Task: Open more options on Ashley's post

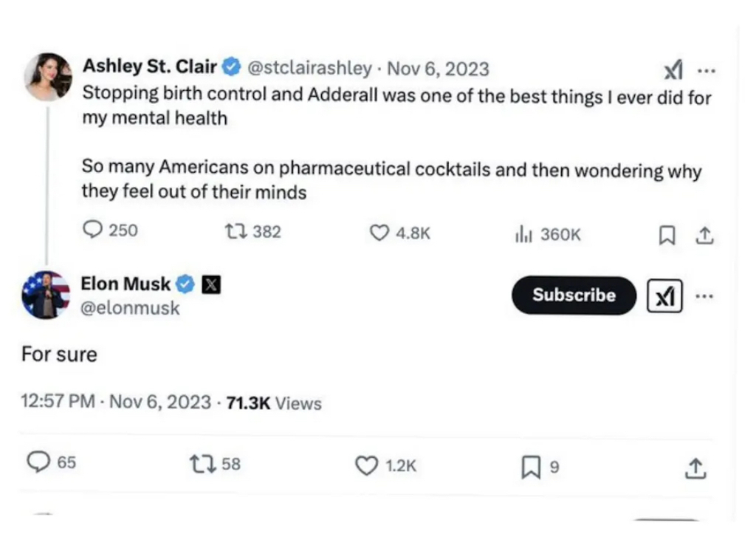Action: pyautogui.click(x=706, y=71)
